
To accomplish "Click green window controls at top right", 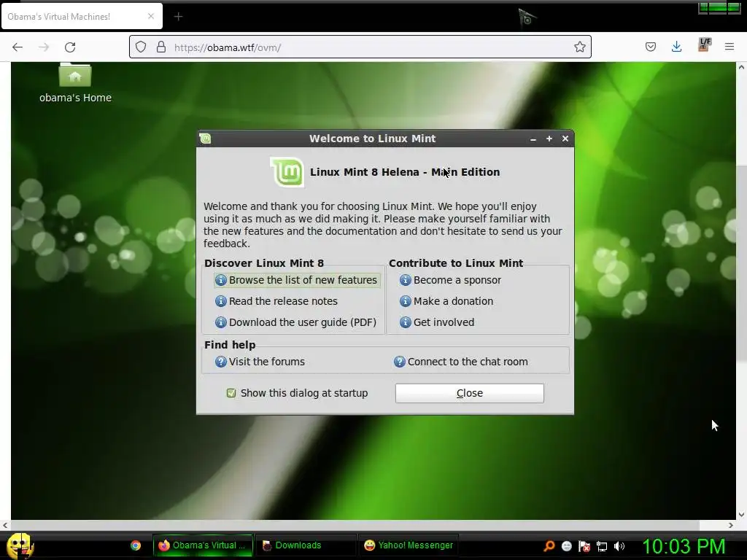I will [x=719, y=7].
